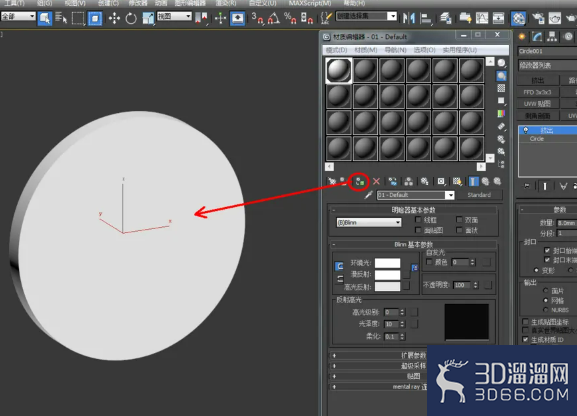Screen dimensions: 577x416
Task: Enable self-illumination 颜色 checkbox
Action: pos(429,262)
